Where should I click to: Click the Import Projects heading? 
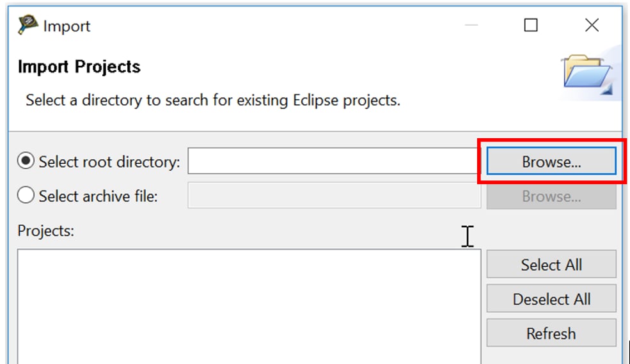(79, 67)
